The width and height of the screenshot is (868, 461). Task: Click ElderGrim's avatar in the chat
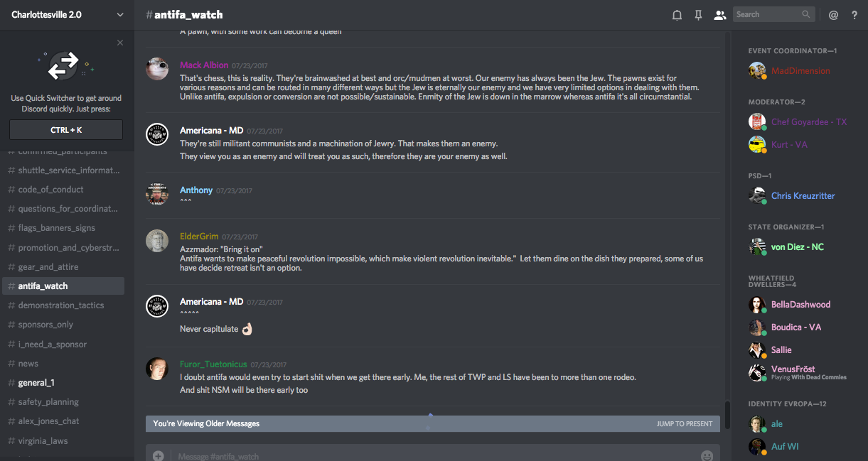click(x=157, y=241)
